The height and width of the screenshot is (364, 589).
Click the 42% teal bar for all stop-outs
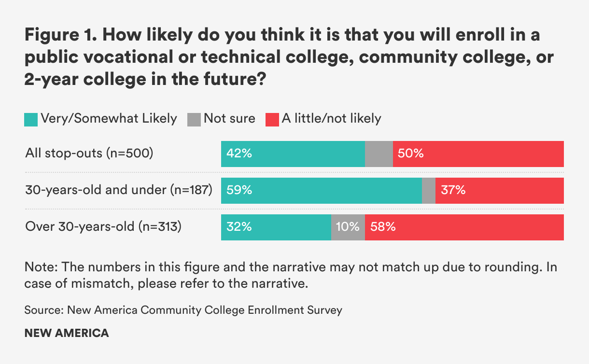click(293, 154)
